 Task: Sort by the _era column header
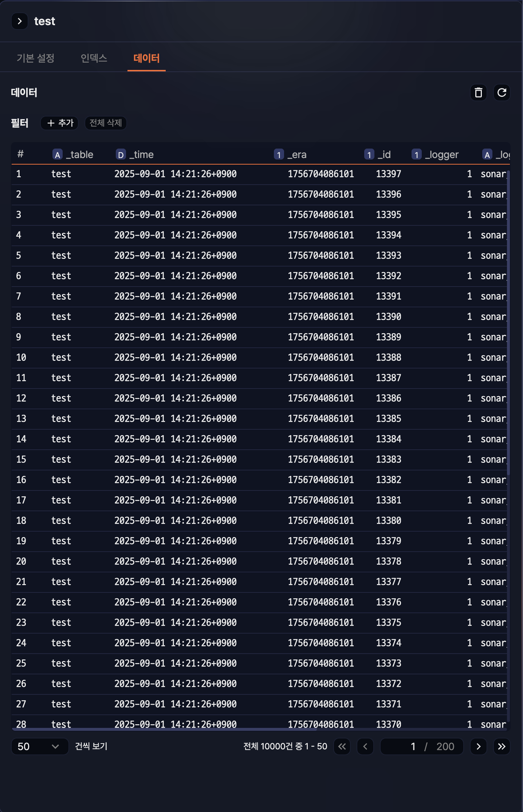pos(297,155)
